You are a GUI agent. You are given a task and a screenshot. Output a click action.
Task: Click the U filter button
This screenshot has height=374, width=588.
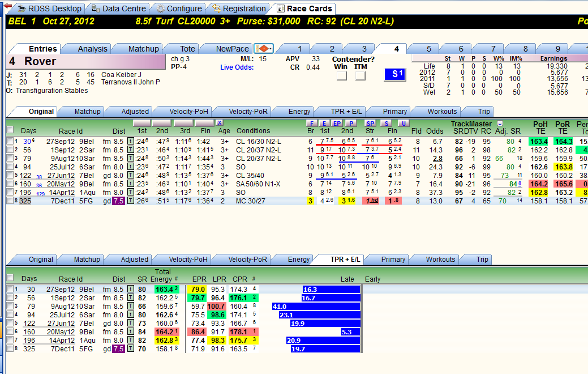point(403,123)
